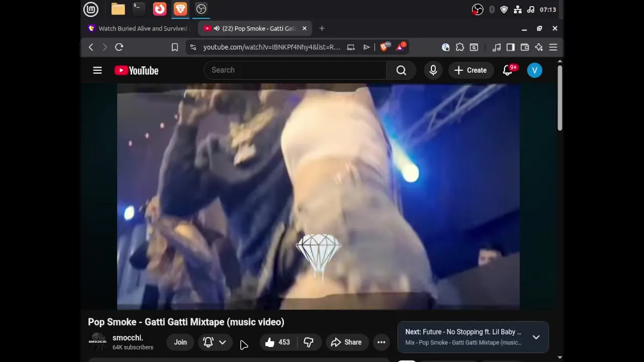Open the file manager from the panel
The image size is (644, 362).
118,9
